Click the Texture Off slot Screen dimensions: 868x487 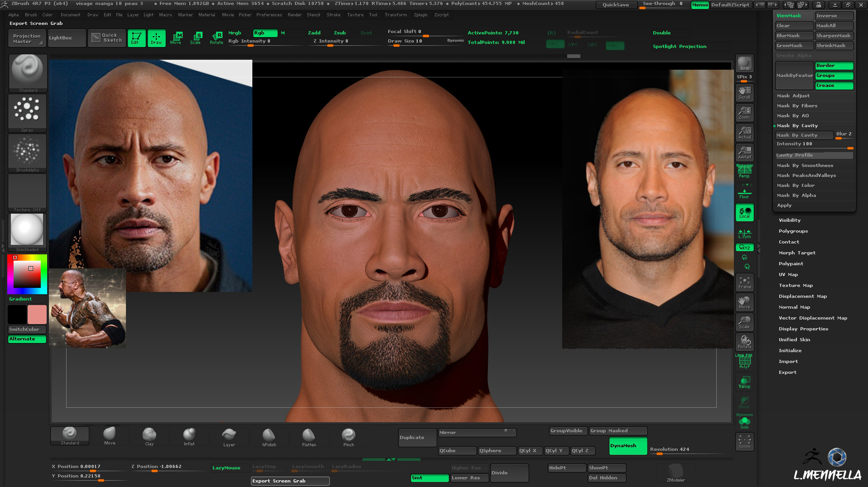[x=27, y=193]
